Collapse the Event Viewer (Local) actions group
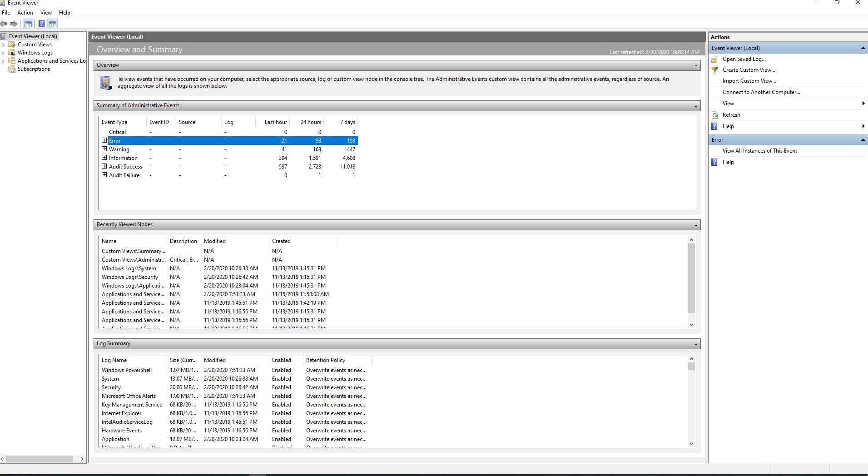The width and height of the screenshot is (868, 476). click(863, 48)
